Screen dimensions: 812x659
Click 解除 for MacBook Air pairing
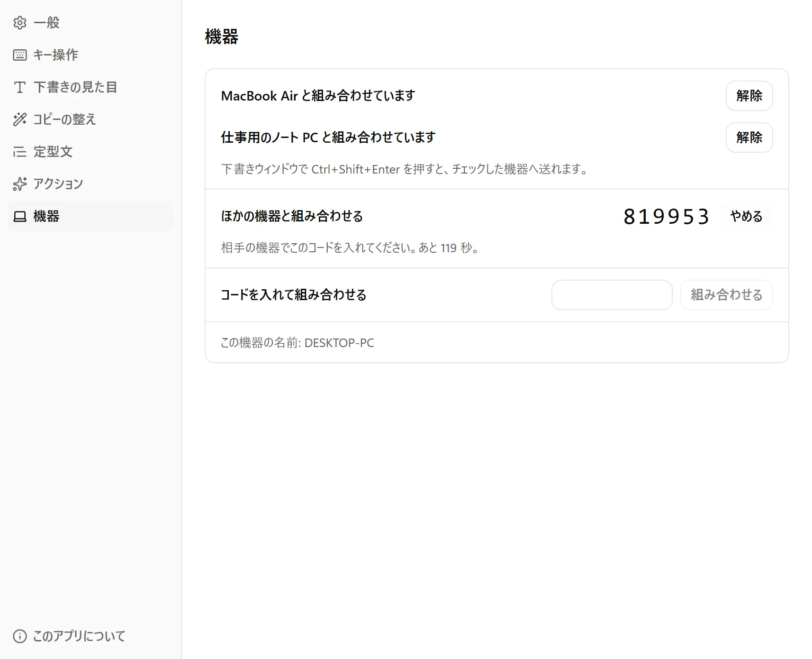749,96
